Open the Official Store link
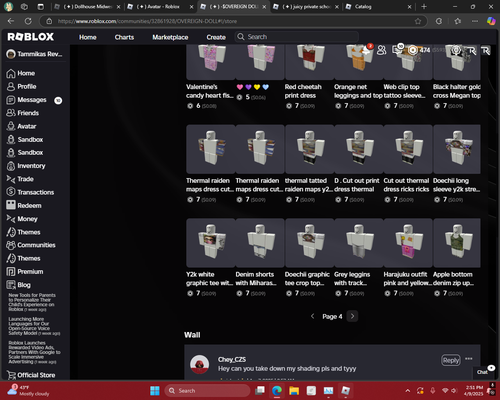The height and width of the screenshot is (400, 500). (31, 375)
